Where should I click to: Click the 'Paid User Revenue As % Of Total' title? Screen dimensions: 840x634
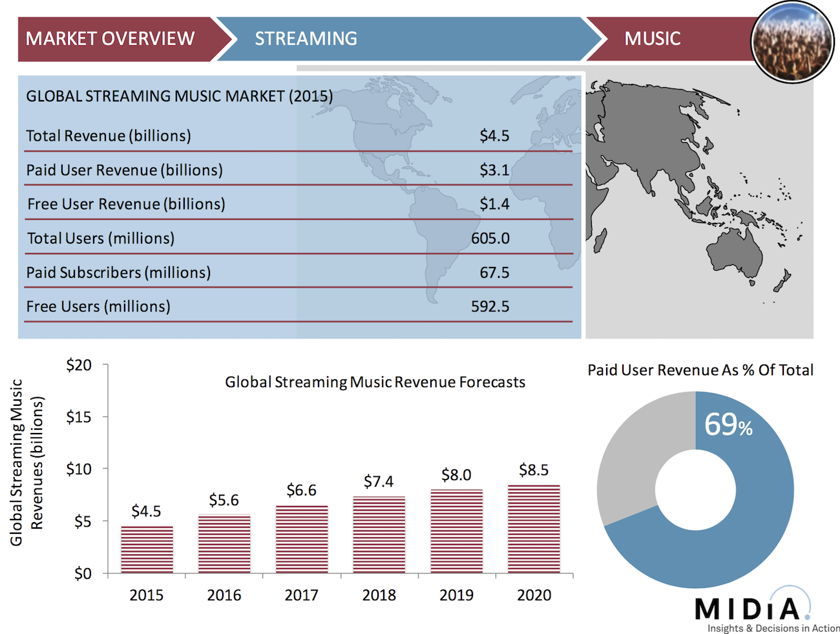tap(700, 370)
